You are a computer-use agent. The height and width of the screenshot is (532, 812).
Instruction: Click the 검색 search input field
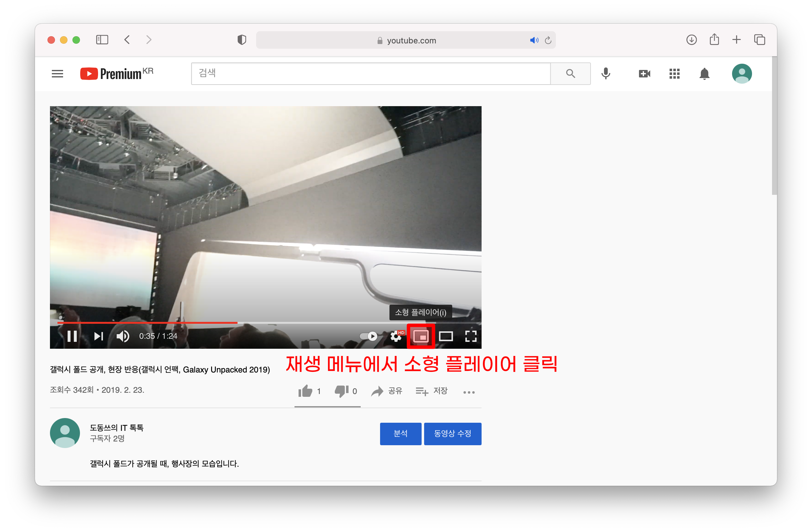370,74
